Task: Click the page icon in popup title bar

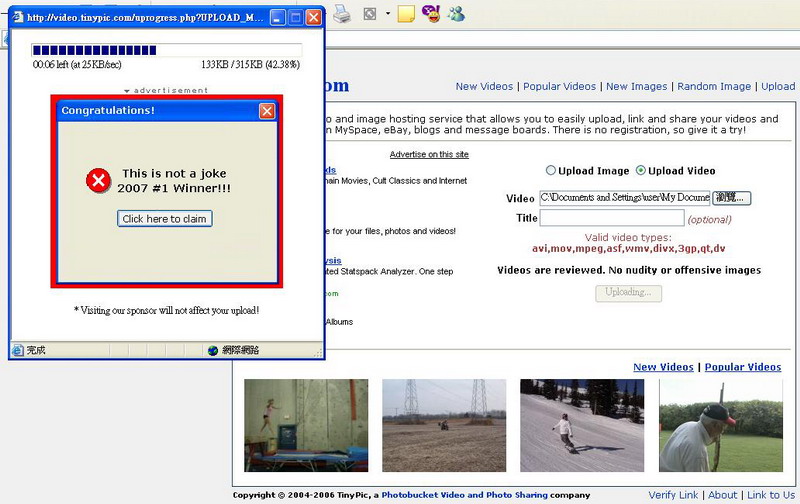Action: pos(18,18)
